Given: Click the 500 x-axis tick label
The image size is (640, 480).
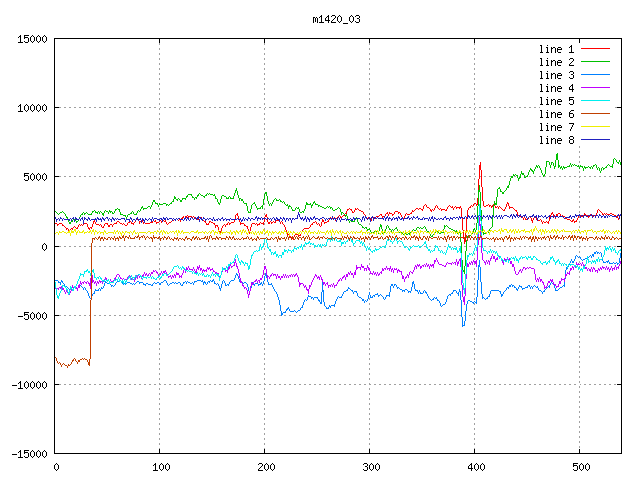Looking at the screenshot, I should click(579, 467).
